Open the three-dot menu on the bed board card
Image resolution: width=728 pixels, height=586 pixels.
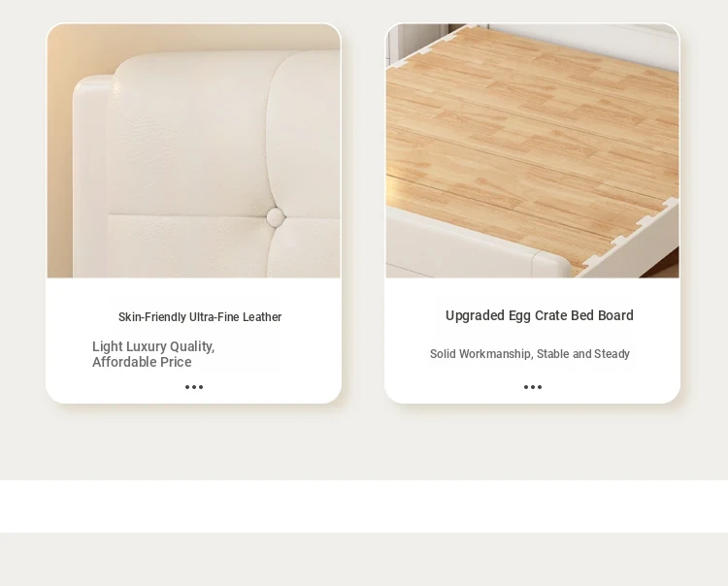pos(533,387)
